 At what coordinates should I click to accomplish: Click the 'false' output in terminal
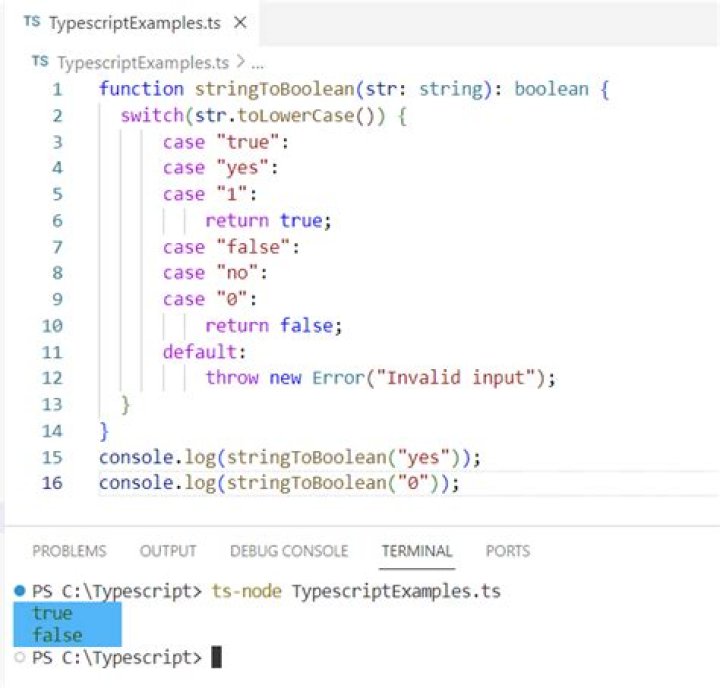coord(57,635)
